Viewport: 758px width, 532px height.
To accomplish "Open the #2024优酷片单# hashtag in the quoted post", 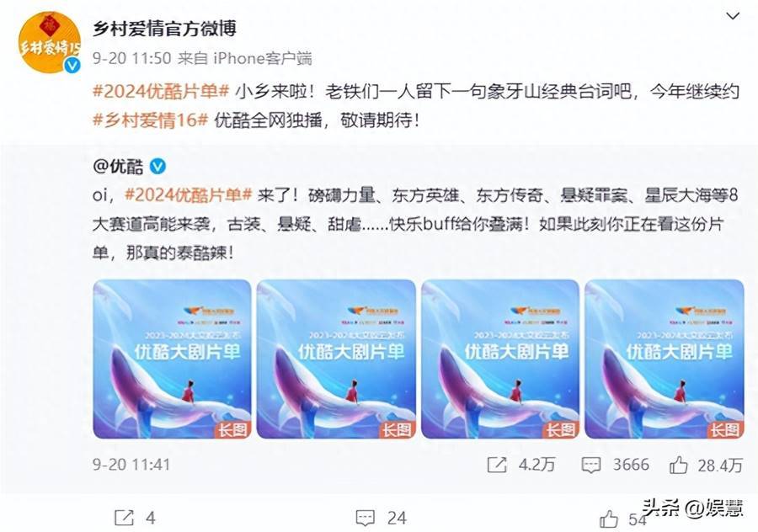I will point(188,194).
